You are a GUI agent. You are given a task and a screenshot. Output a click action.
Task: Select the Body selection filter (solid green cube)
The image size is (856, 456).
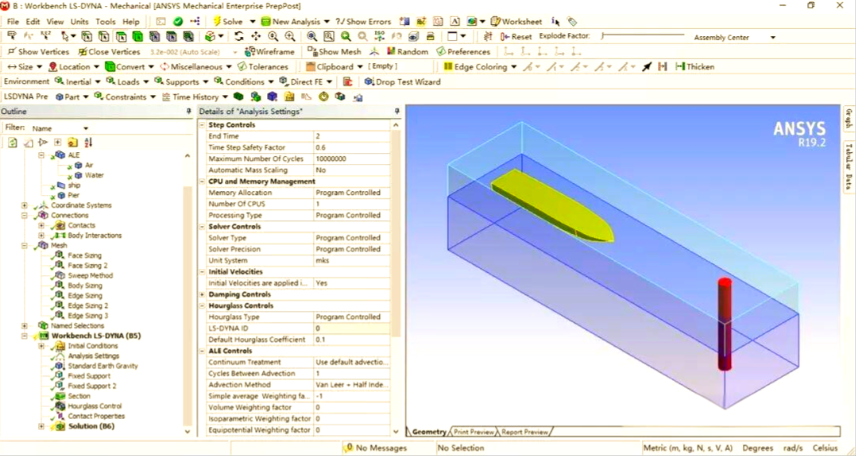click(x=138, y=37)
